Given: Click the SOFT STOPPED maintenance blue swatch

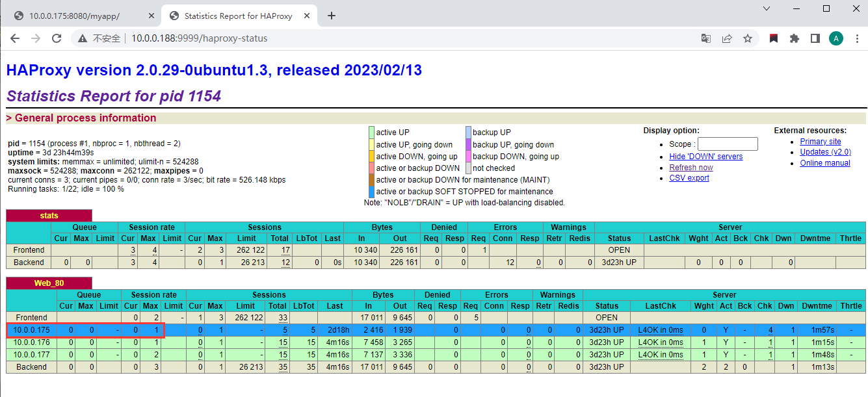Looking at the screenshot, I should click(x=372, y=192).
